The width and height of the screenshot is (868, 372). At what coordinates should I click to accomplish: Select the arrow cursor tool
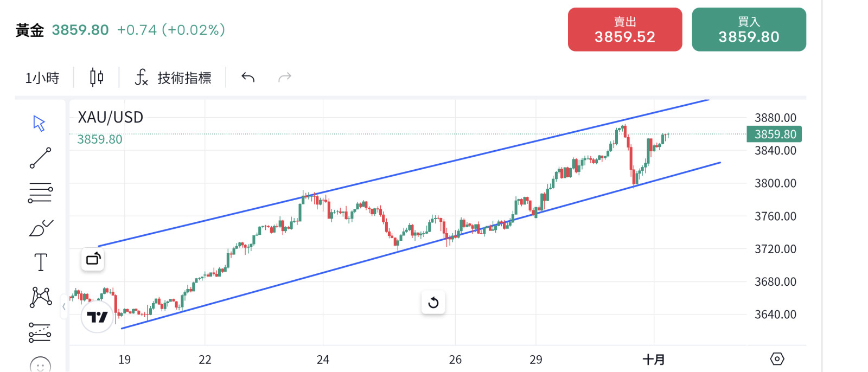[x=39, y=123]
